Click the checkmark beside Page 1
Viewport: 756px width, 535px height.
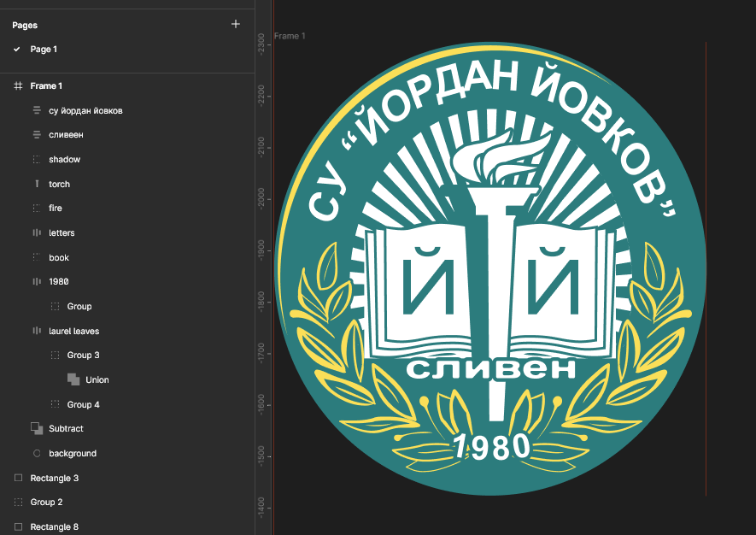coord(17,50)
